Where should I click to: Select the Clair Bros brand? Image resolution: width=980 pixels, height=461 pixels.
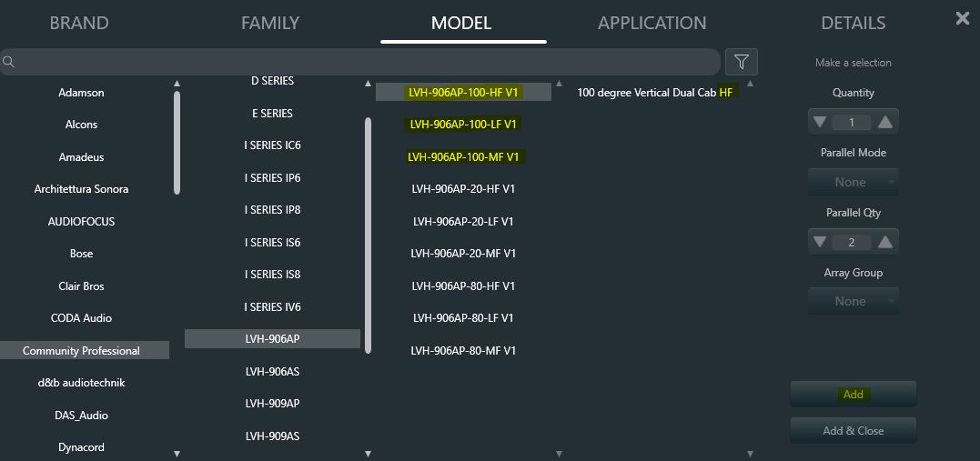tap(81, 286)
